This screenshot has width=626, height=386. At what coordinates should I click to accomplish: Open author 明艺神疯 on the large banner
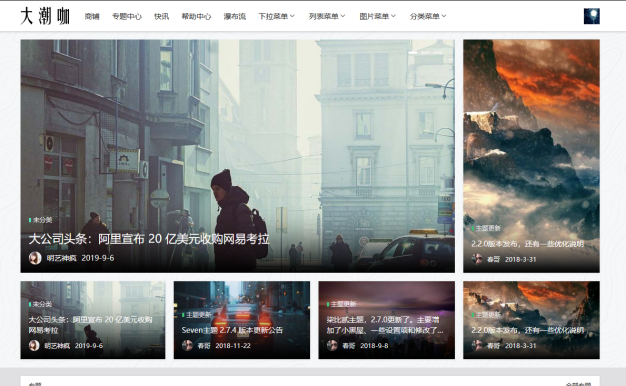(61, 258)
